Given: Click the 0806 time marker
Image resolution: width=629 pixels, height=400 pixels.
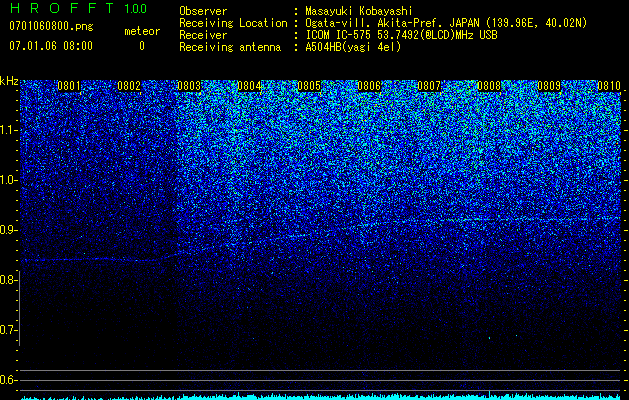Looking at the screenshot, I should pos(369,86).
